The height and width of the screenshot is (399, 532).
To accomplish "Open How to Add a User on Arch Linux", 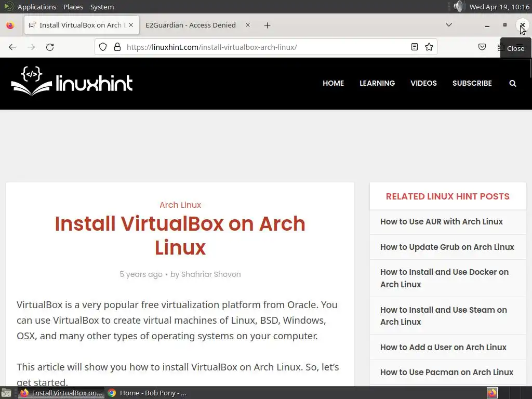I will (x=443, y=348).
